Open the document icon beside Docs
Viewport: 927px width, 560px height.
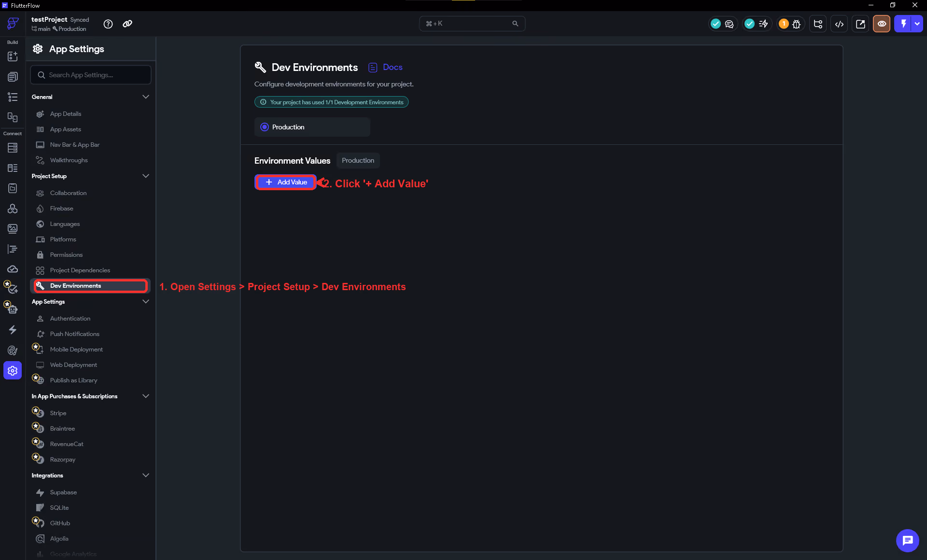(373, 68)
